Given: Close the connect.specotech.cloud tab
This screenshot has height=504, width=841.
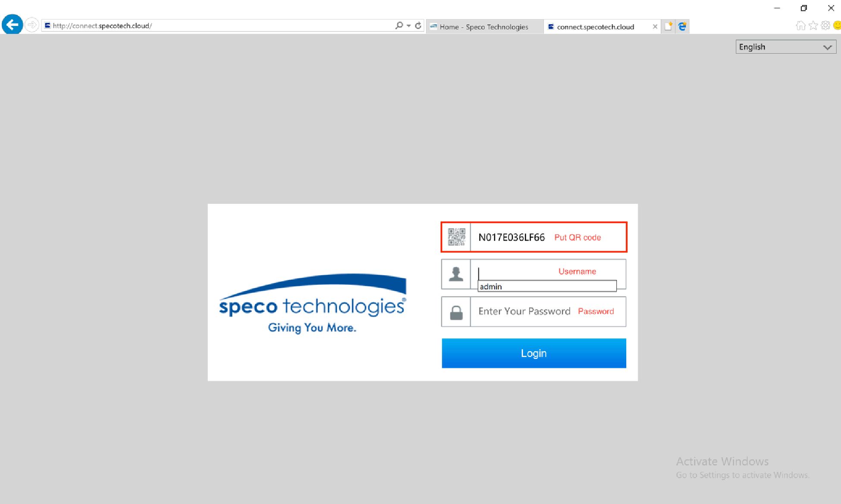Looking at the screenshot, I should 655,27.
